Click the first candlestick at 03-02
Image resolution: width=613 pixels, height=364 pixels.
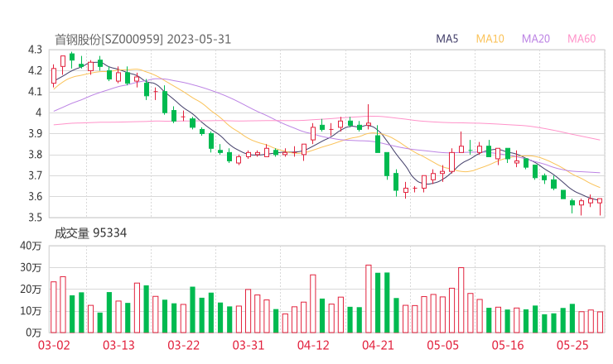pos(54,76)
